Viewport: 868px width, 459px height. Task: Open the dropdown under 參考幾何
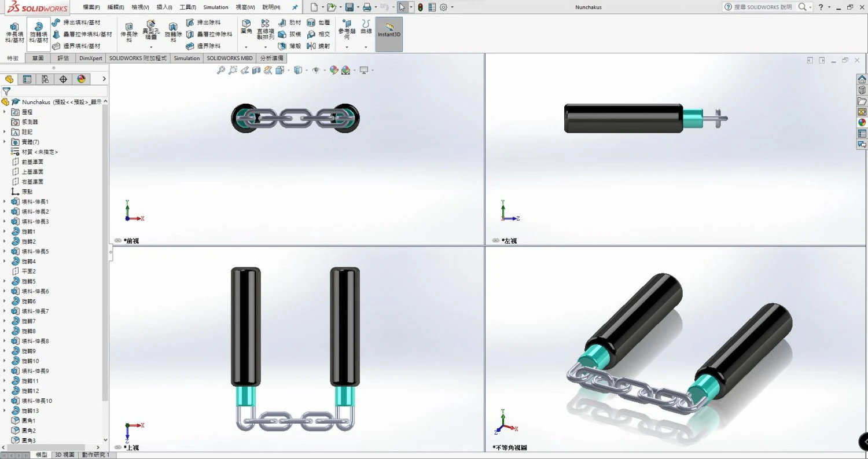click(347, 47)
